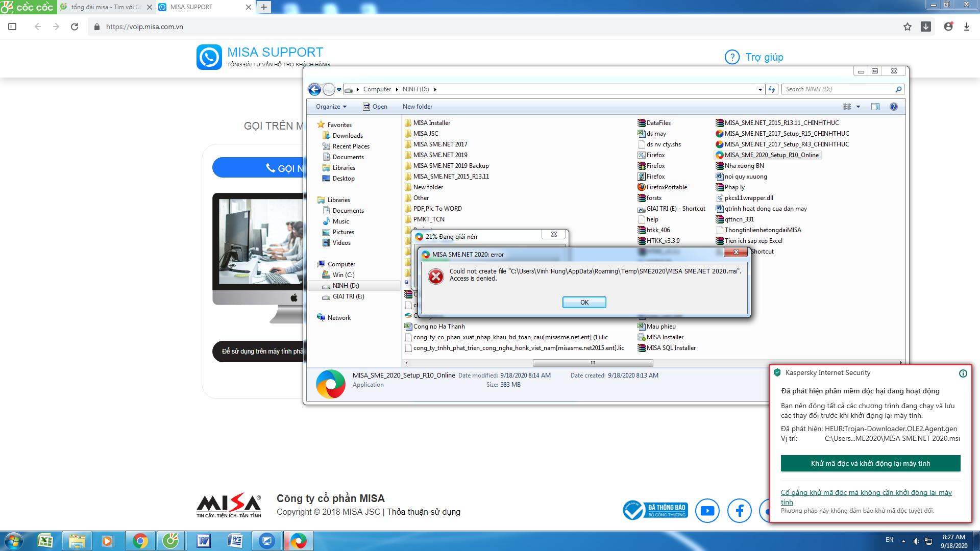Image resolution: width=980 pixels, height=551 pixels.
Task: Click New folder in Explorer toolbar
Action: (417, 107)
